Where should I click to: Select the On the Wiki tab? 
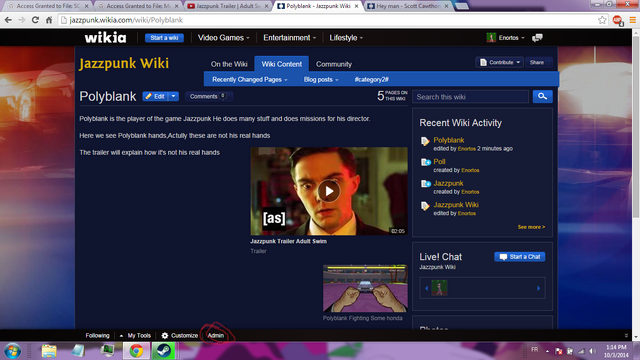(x=229, y=64)
